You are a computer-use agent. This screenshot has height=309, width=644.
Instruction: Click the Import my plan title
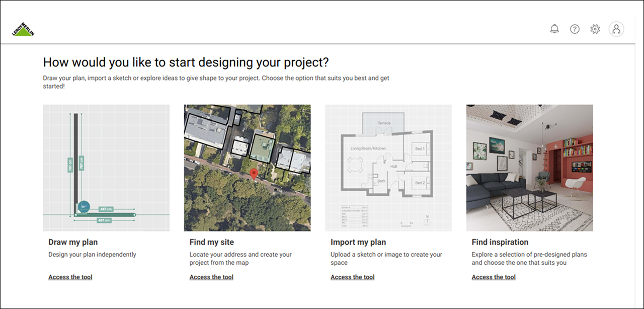point(358,242)
